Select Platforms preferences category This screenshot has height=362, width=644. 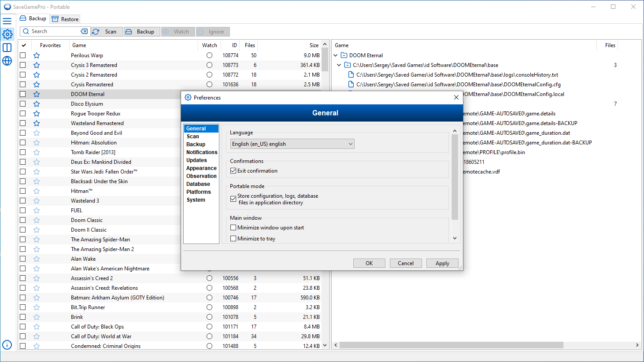199,192
